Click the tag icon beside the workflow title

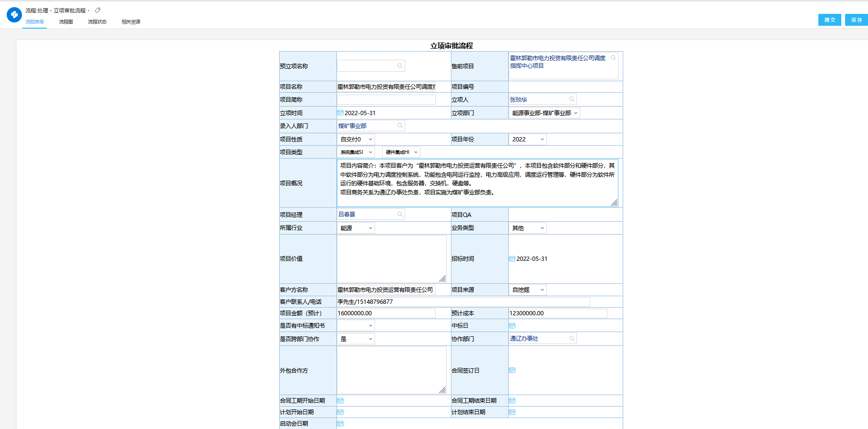[98, 10]
